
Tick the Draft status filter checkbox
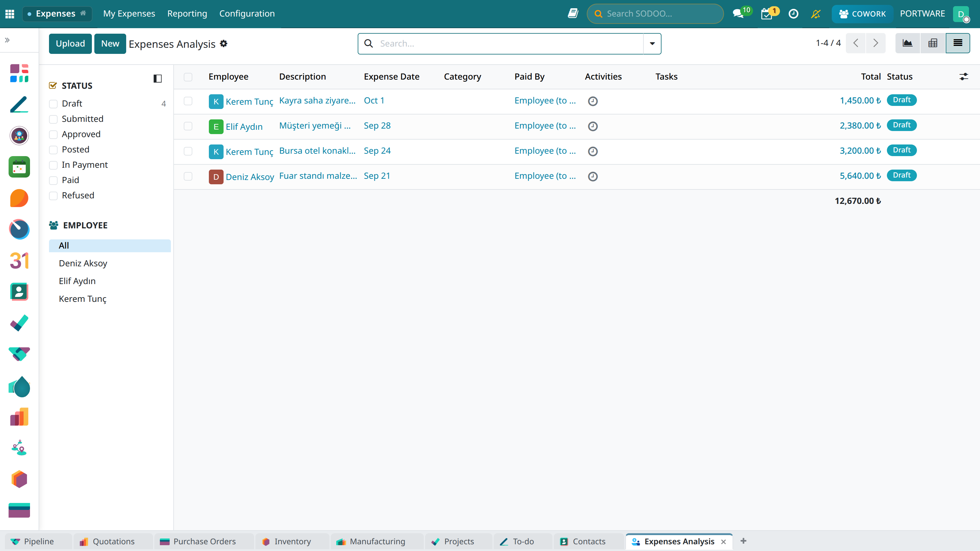(x=53, y=104)
